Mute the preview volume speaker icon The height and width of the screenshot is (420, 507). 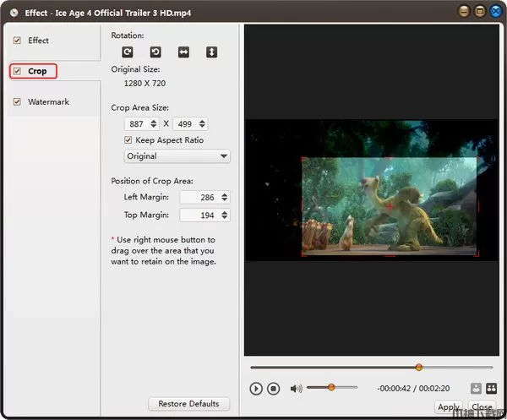coord(296,389)
